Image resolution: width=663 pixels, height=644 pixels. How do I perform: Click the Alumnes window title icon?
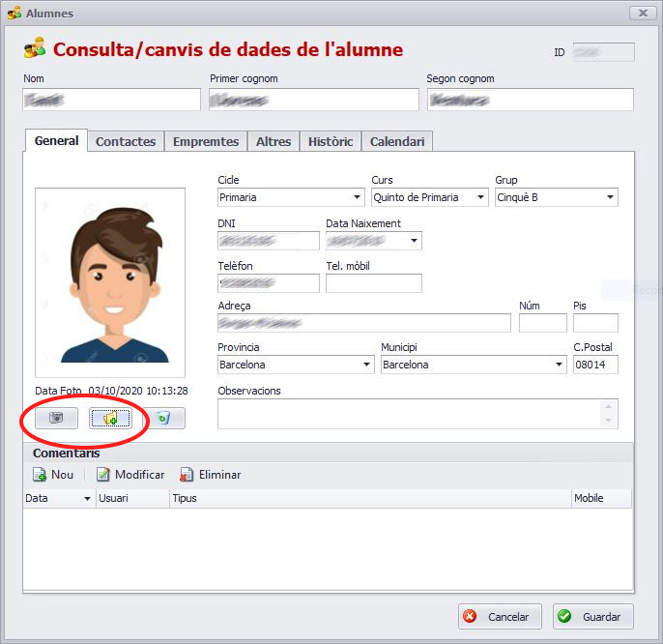pos(14,14)
